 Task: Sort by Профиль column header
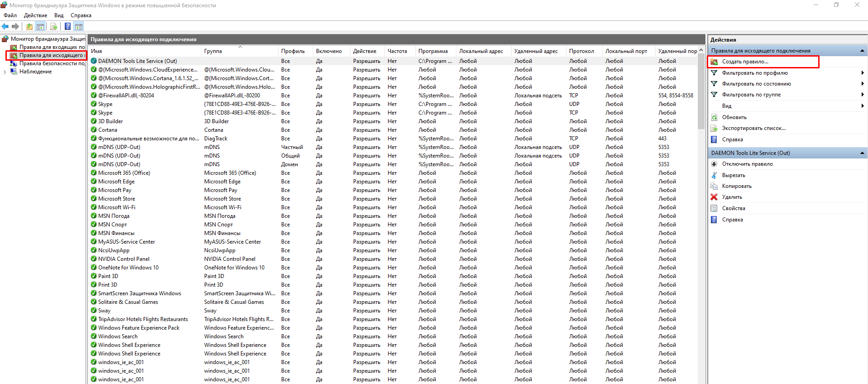296,51
